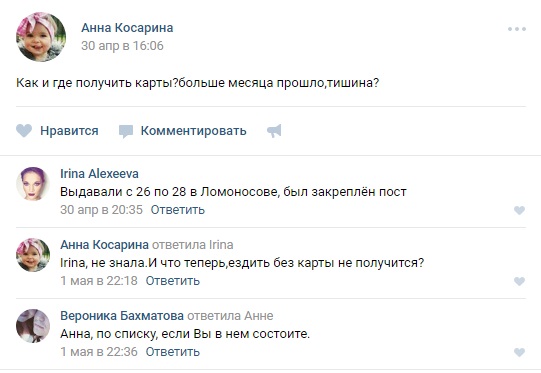Reply to Irina Alexeeva's comment

coord(178,210)
